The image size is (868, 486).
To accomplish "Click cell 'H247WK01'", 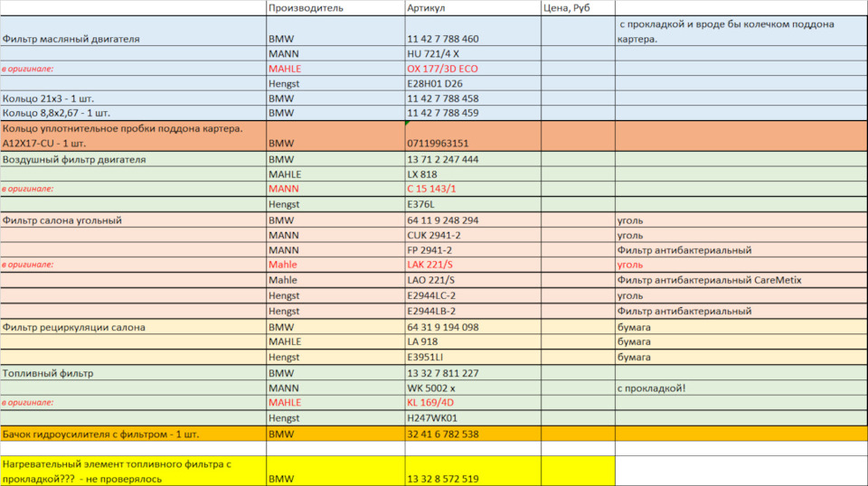I will pos(473,418).
